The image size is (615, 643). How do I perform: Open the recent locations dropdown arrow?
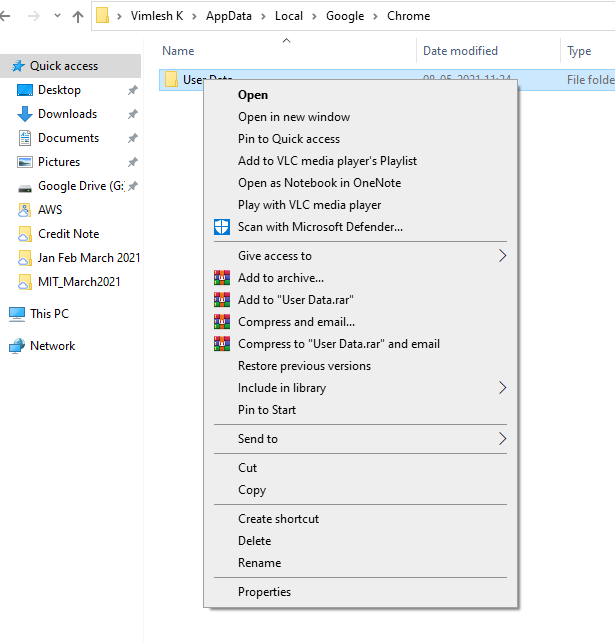point(57,16)
